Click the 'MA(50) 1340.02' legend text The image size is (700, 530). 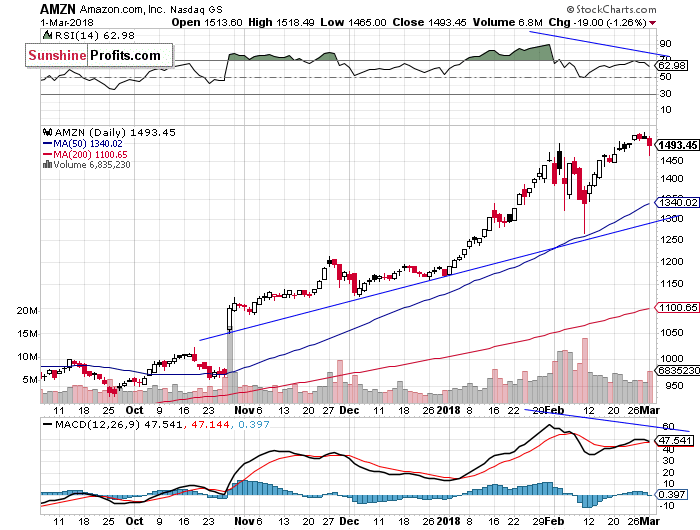tap(88, 144)
